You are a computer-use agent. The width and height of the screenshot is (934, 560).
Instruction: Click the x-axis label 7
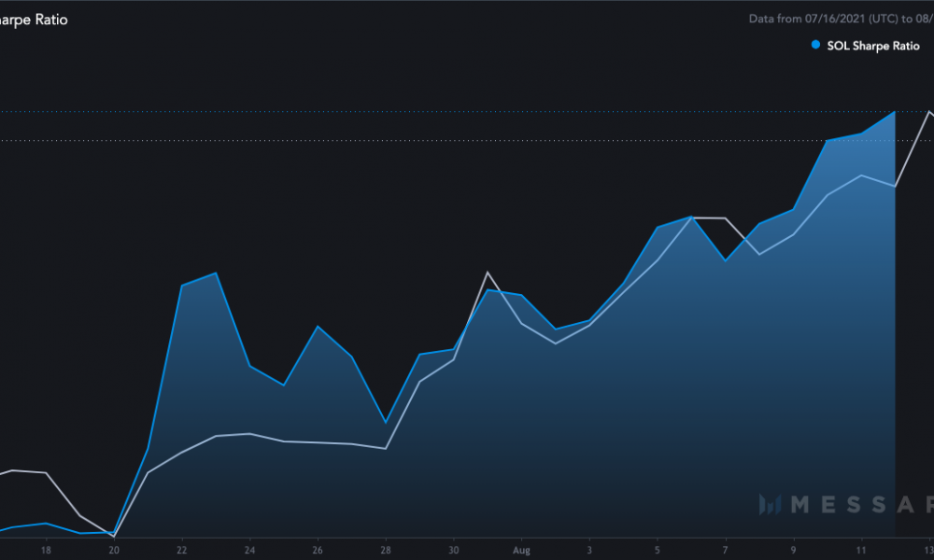click(725, 550)
